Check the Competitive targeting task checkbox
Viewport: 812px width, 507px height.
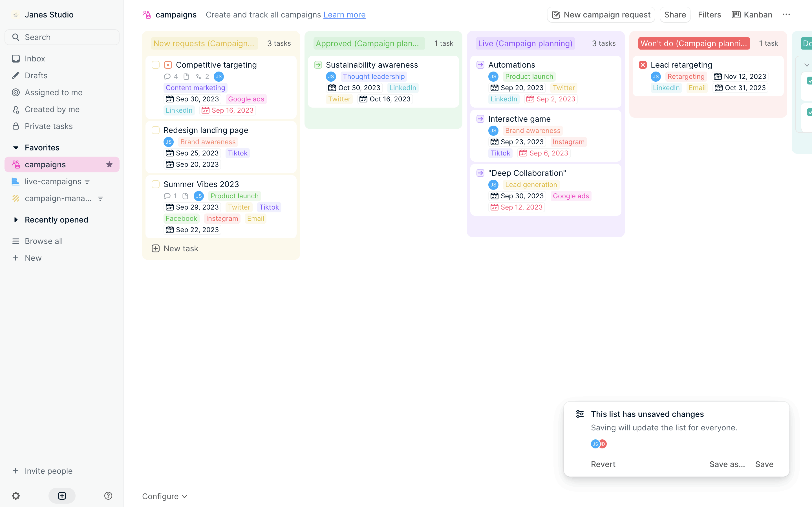[155, 65]
